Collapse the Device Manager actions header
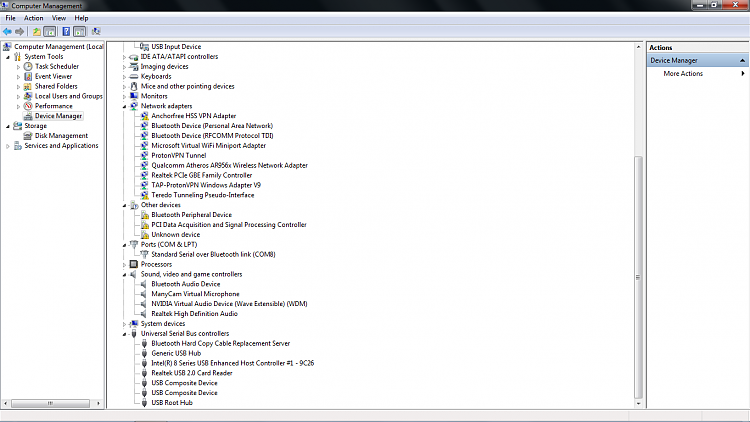The height and width of the screenshot is (422, 750). (x=742, y=60)
